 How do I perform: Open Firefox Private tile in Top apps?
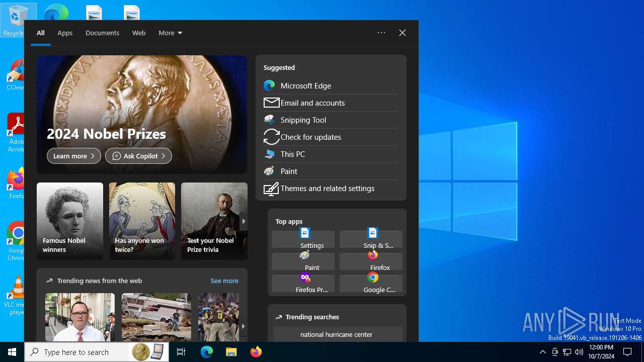[303, 284]
